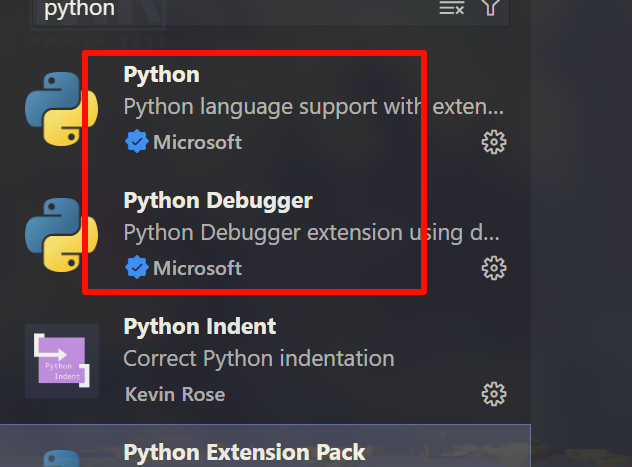632x467 pixels.
Task: Click the Kevin Rose publisher name
Action: click(175, 394)
